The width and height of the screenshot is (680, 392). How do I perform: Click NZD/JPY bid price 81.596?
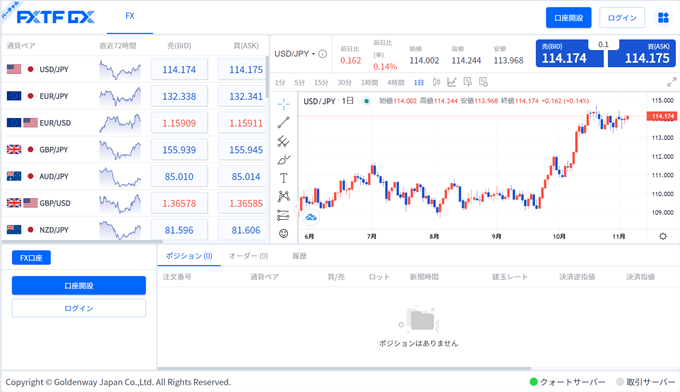179,229
